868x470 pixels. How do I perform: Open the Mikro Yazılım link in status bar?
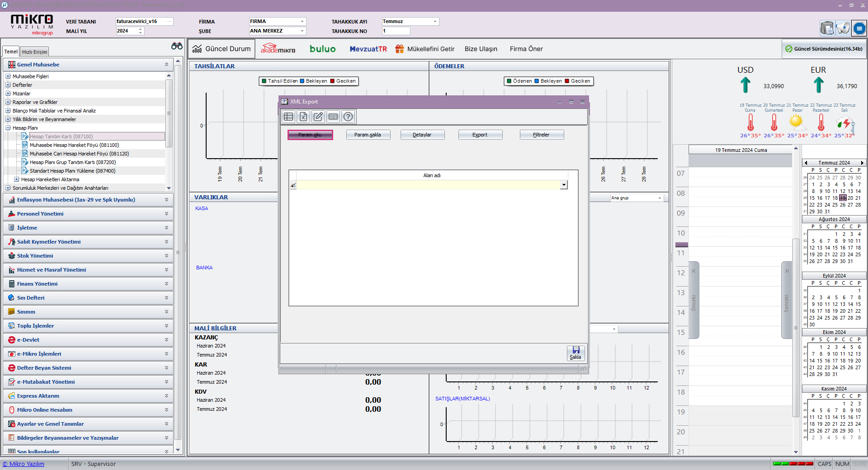24,464
